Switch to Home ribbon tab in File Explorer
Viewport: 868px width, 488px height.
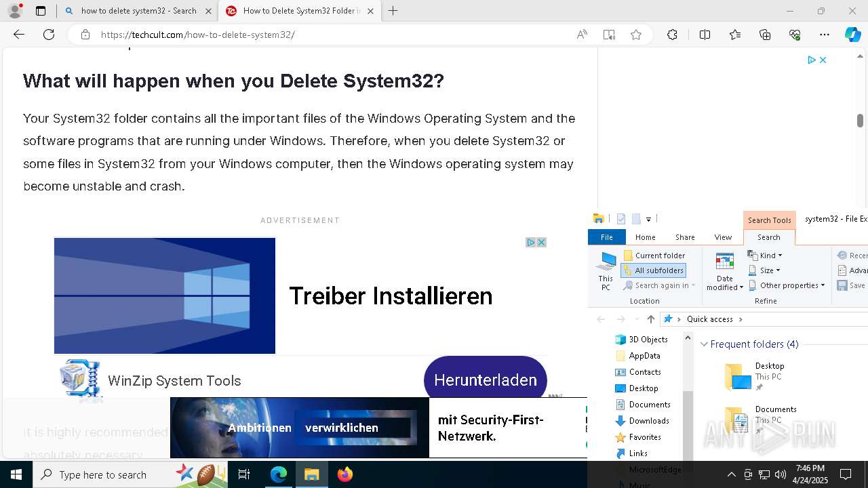645,237
